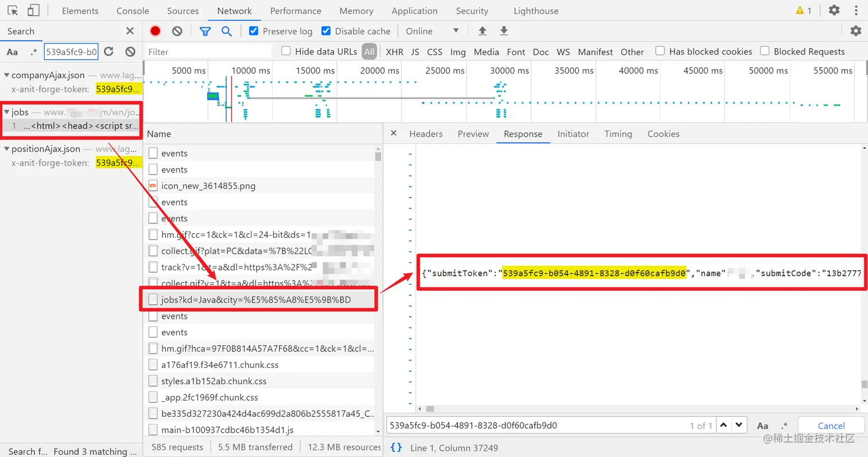
Task: Clear the search sidebar results
Action: [x=130, y=52]
